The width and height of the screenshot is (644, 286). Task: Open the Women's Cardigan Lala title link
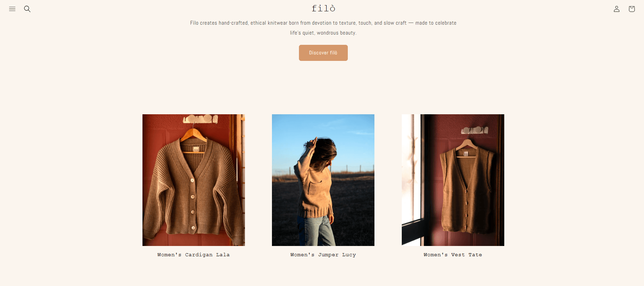pos(193,255)
